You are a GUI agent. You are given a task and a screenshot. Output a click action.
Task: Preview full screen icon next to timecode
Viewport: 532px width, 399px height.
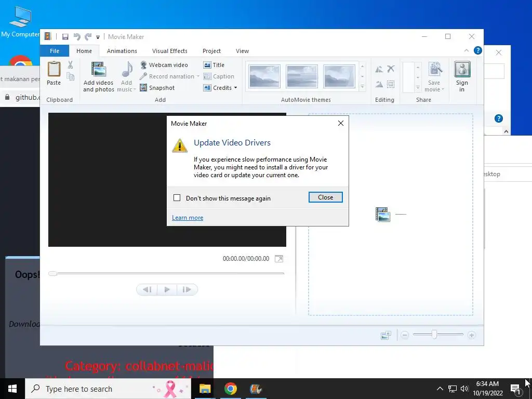coord(279,259)
